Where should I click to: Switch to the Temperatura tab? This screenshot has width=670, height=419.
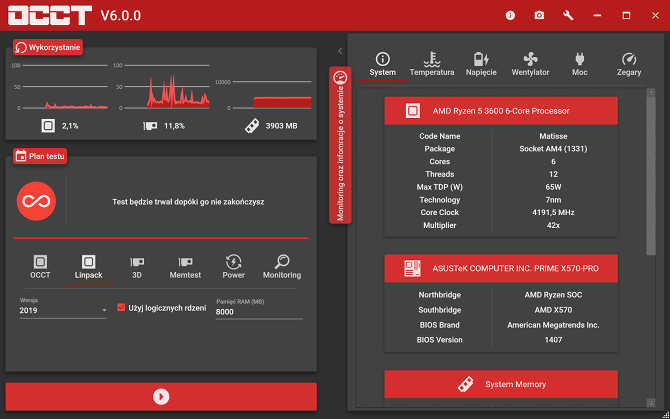pyautogui.click(x=432, y=64)
